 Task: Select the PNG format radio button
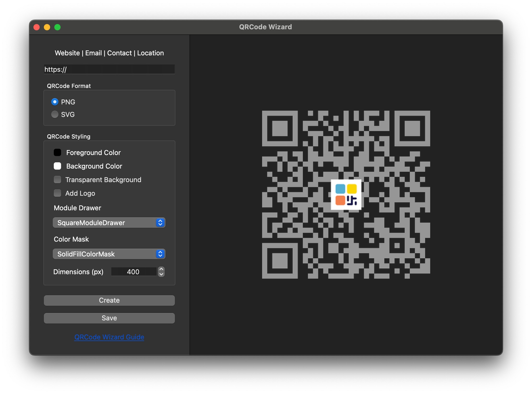point(55,102)
